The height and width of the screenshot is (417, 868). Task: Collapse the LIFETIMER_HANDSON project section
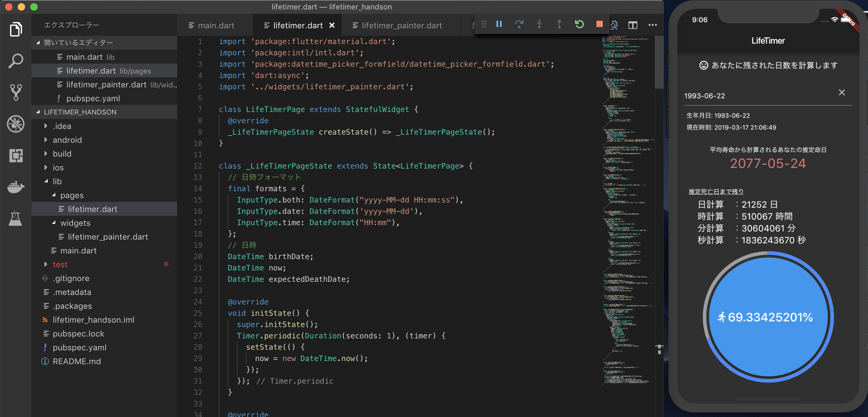104,112
